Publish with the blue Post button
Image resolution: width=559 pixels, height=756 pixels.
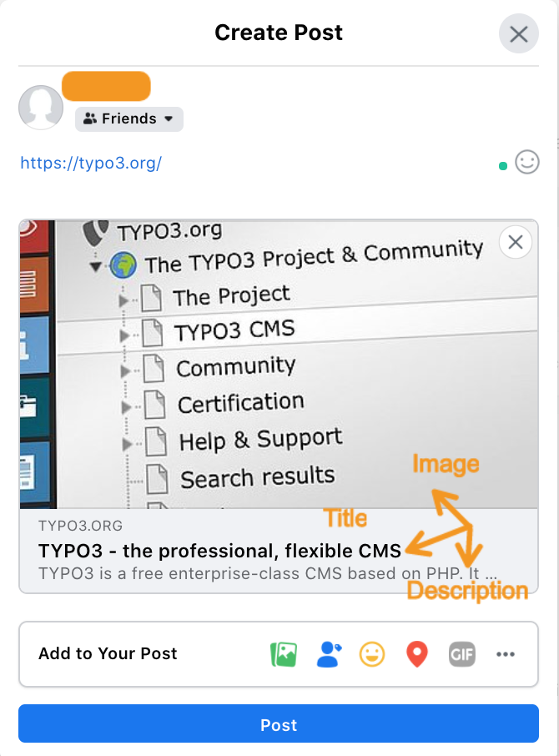pos(279,725)
